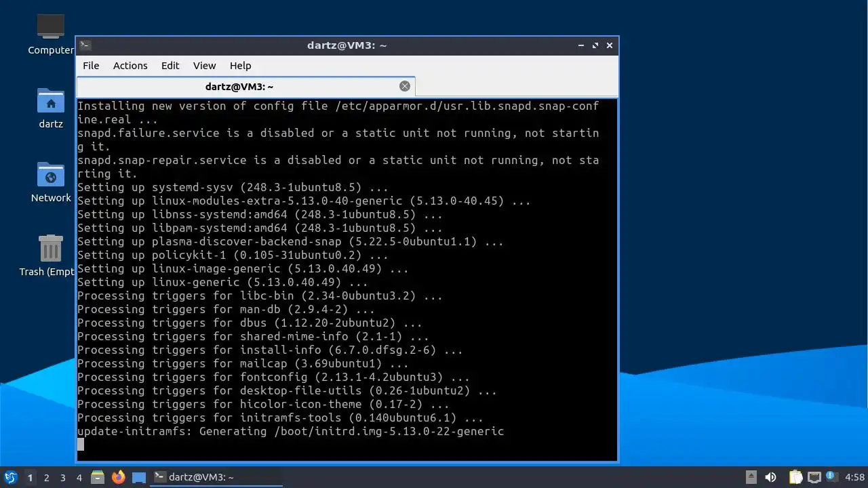Click the 'Processing triggers for mailcap' line
Viewport: 868px width, 488px height.
tap(243, 363)
